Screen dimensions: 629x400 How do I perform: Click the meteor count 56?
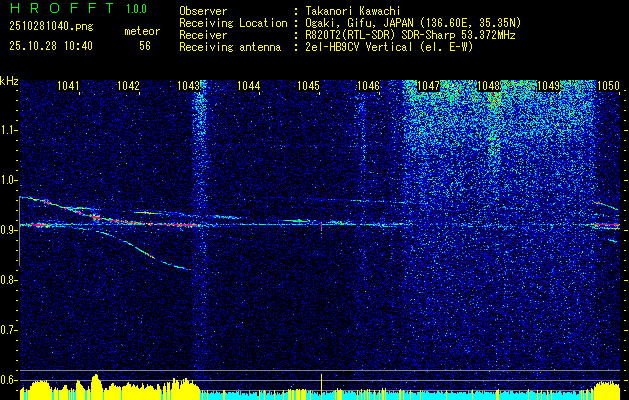(x=145, y=46)
